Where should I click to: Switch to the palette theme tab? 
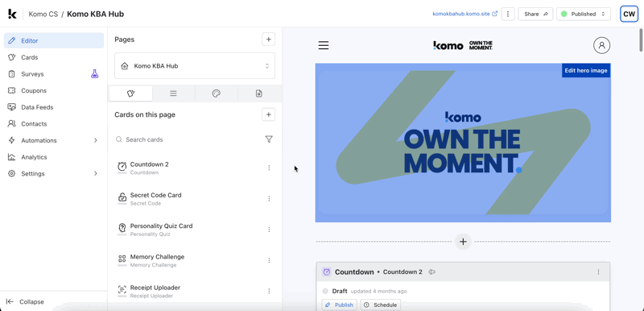(217, 93)
